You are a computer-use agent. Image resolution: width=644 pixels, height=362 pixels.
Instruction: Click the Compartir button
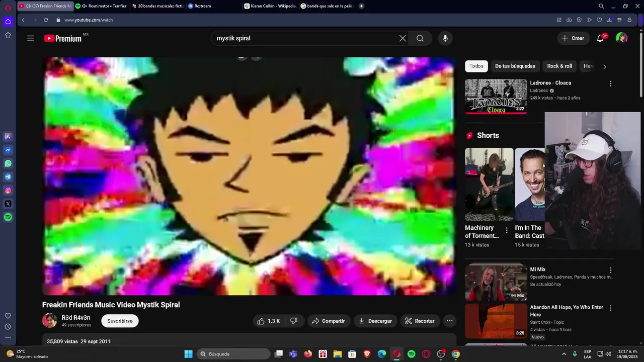pyautogui.click(x=329, y=321)
